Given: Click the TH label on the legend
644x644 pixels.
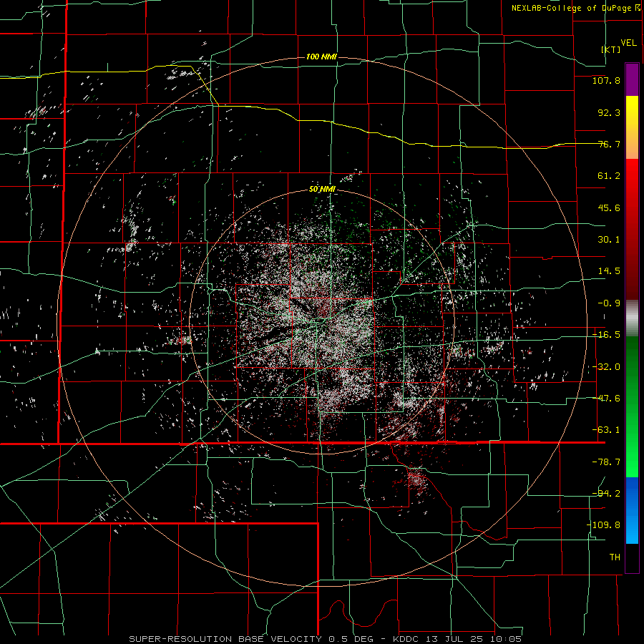Looking at the screenshot, I should (x=615, y=557).
